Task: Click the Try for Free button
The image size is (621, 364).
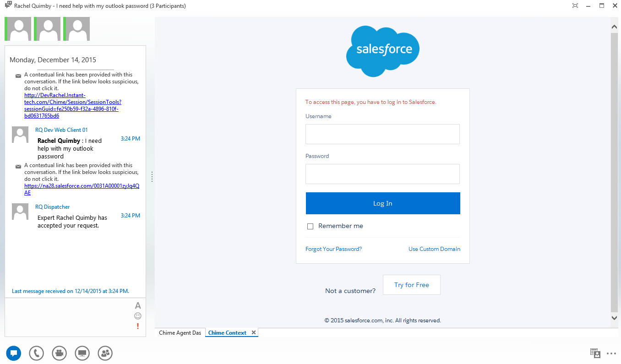Action: (x=412, y=285)
